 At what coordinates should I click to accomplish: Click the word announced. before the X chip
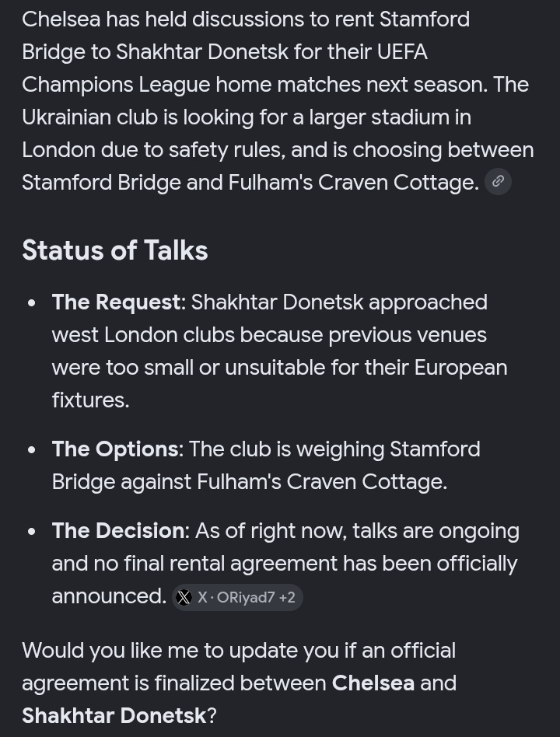pyautogui.click(x=109, y=596)
